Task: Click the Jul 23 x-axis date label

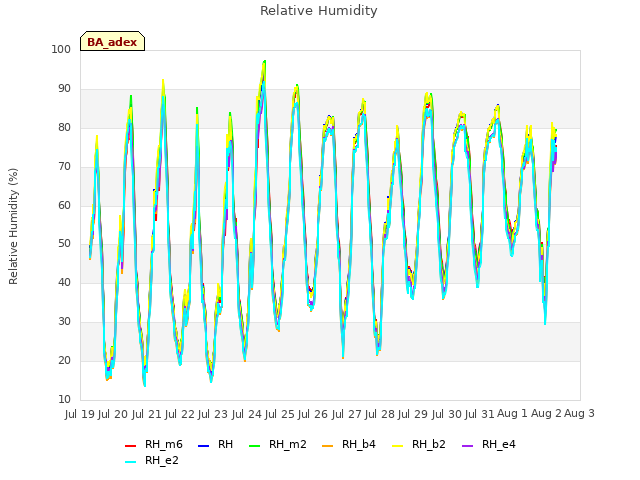Action: click(x=213, y=414)
